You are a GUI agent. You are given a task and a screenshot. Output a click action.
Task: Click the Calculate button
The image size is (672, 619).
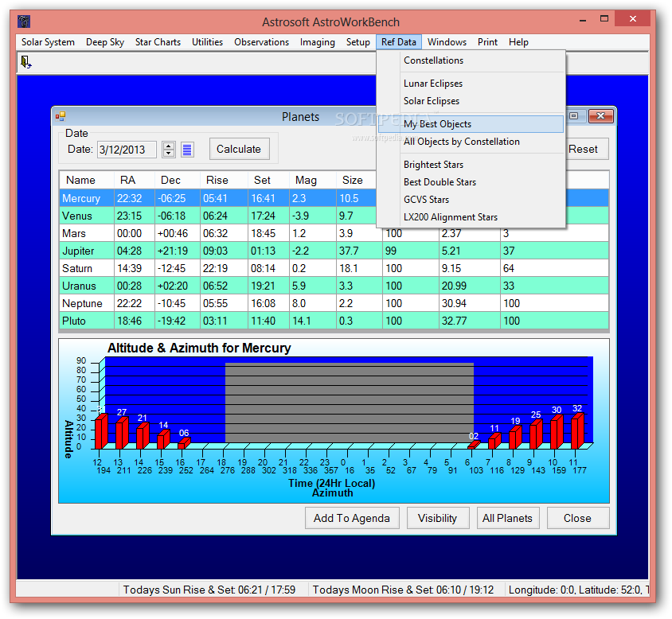pyautogui.click(x=239, y=149)
